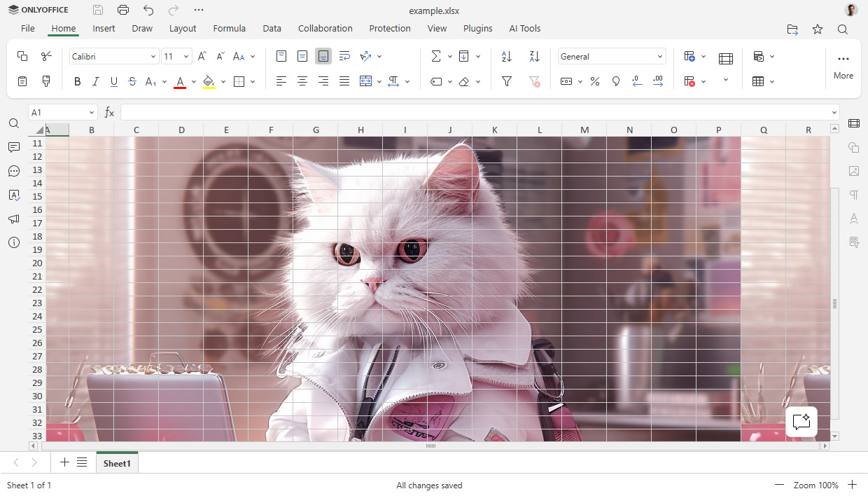The width and height of the screenshot is (868, 496).
Task: Open the Search icon in left sidebar
Action: tap(14, 123)
